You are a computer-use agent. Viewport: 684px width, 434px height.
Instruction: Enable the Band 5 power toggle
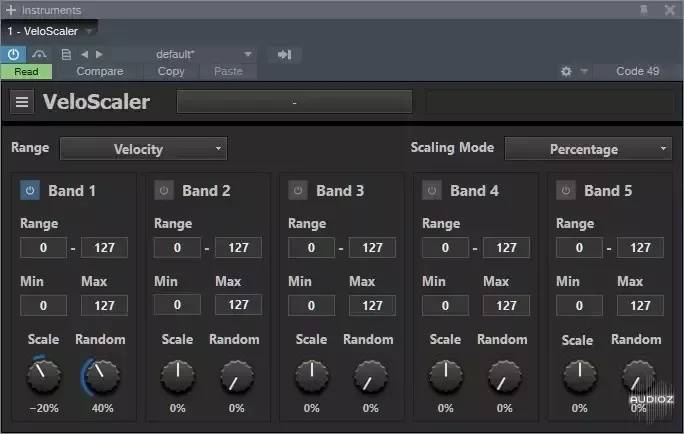click(x=565, y=191)
